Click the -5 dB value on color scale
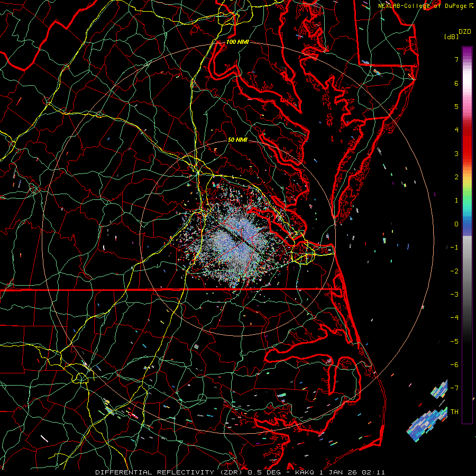This screenshot has width=476, height=476. click(x=454, y=342)
